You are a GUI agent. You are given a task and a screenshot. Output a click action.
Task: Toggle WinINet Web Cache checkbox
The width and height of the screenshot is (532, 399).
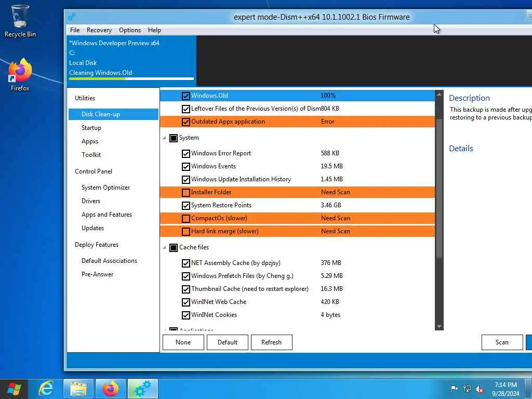185,302
